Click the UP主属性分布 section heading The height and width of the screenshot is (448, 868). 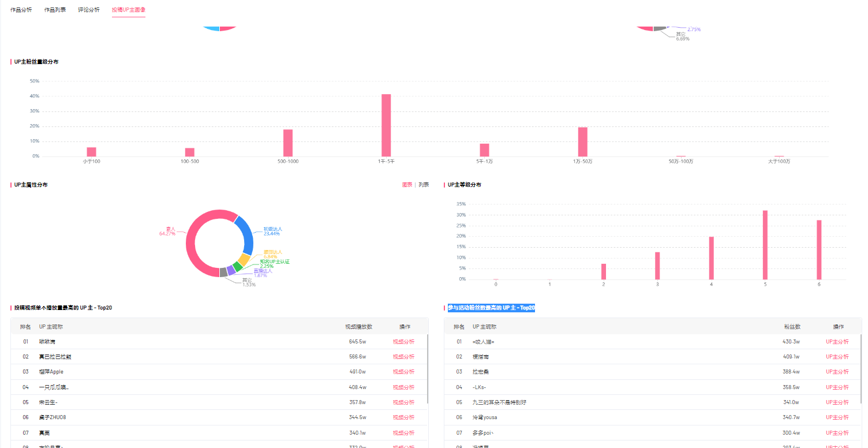point(31,185)
